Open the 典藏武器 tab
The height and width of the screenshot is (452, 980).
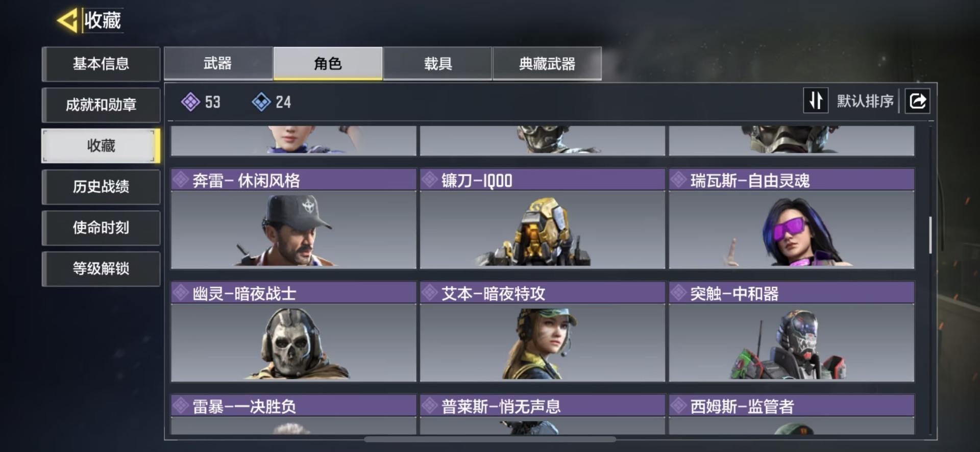[547, 63]
